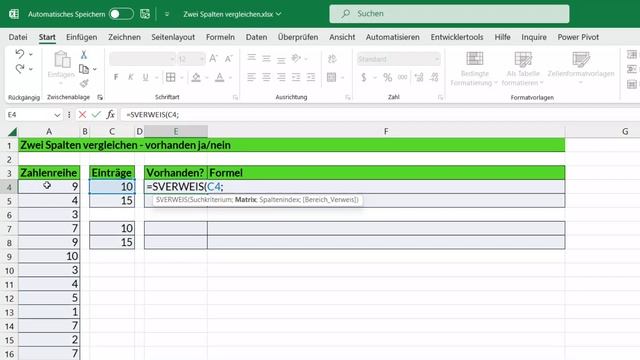
Task: Click the fx insert function button
Action: (110, 115)
